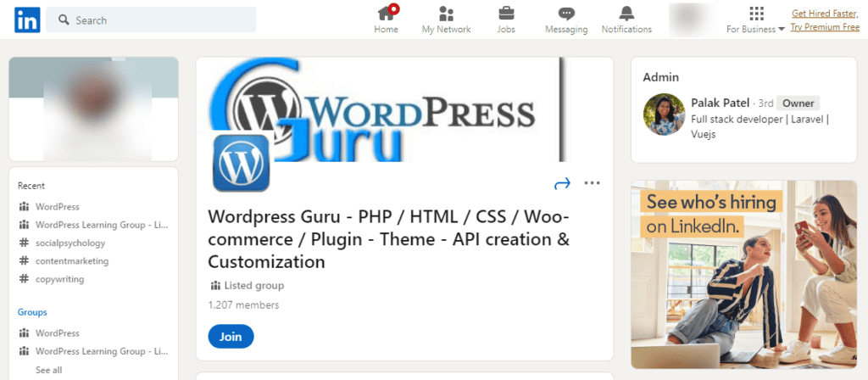868x380 pixels.
Task: Click Try Premium Free link
Action: (x=825, y=27)
